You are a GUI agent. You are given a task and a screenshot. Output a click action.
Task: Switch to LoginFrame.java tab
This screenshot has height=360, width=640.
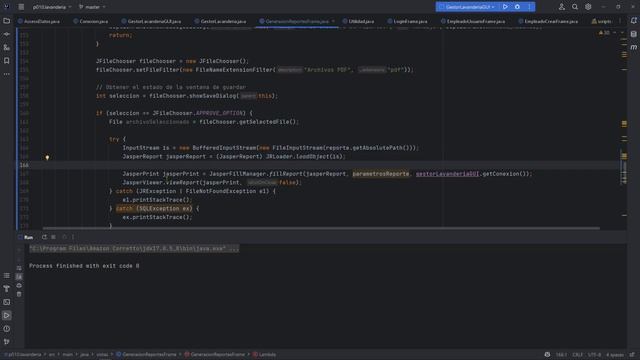[407, 21]
